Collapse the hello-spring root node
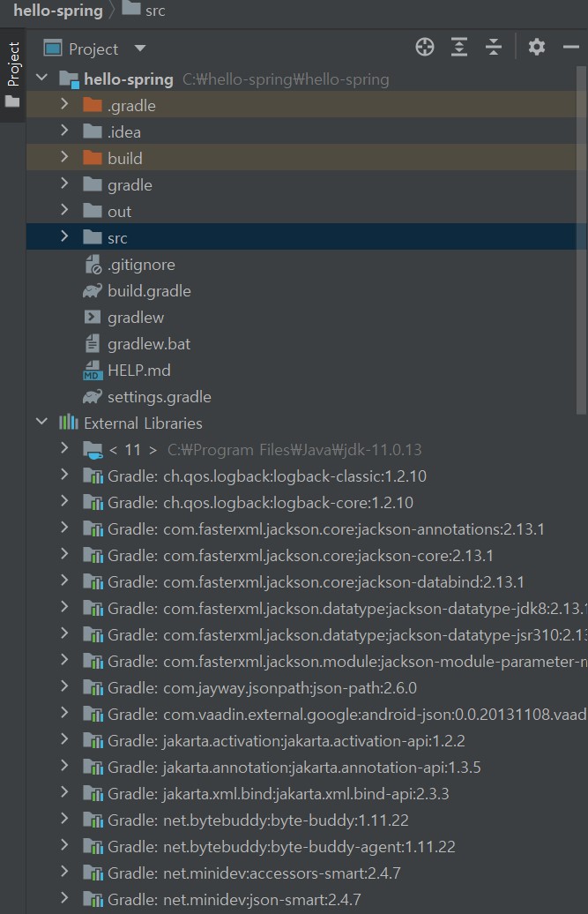Screen dimensions: 588x914 click(42, 78)
